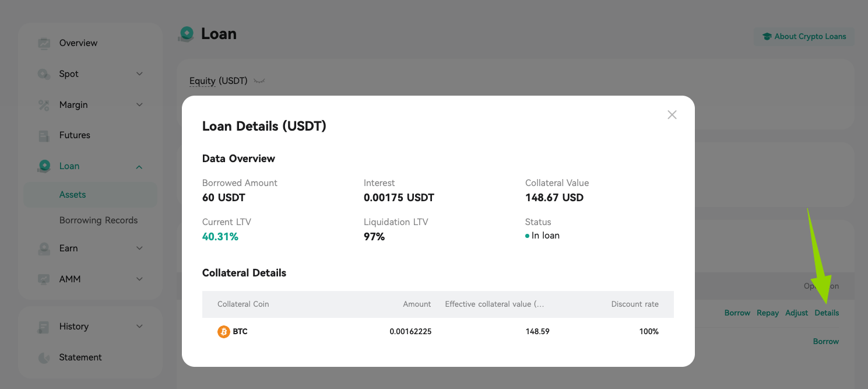Image resolution: width=868 pixels, height=389 pixels.
Task: Collapse the Loan menu chevron
Action: coord(139,167)
